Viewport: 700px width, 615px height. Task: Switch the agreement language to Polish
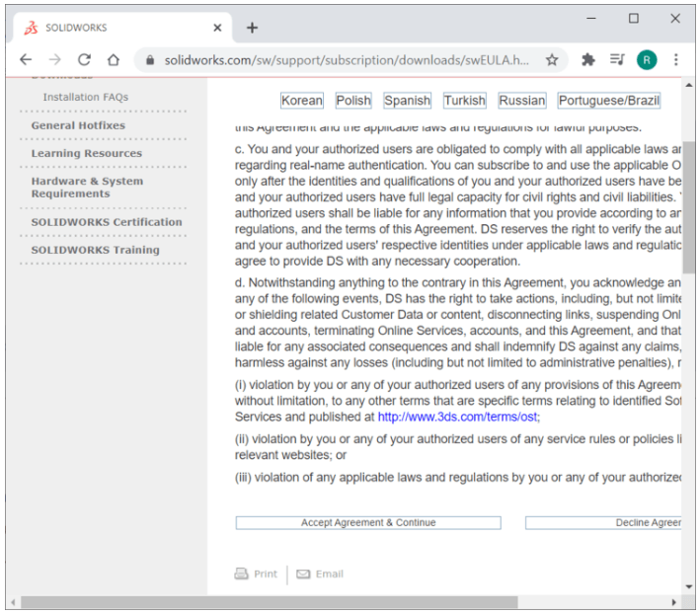353,101
